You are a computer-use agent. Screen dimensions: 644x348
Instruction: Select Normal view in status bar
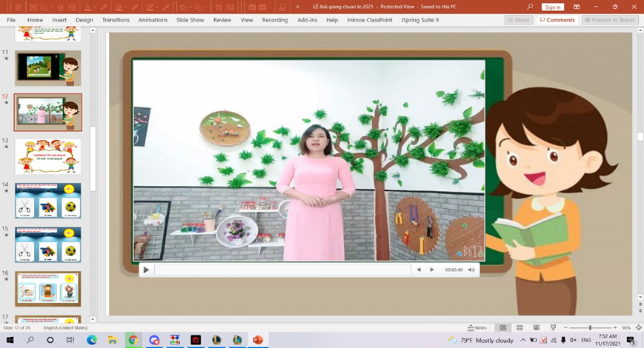coord(503,327)
